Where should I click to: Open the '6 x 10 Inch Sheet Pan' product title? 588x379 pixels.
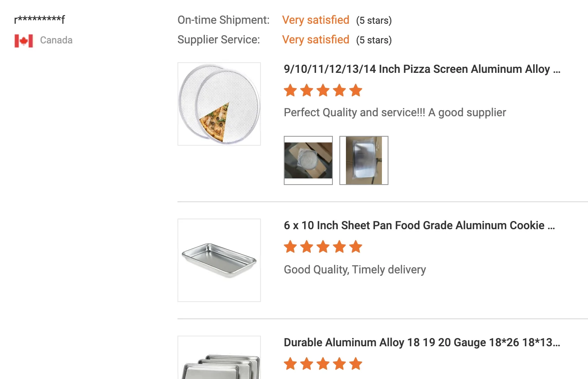tap(419, 226)
